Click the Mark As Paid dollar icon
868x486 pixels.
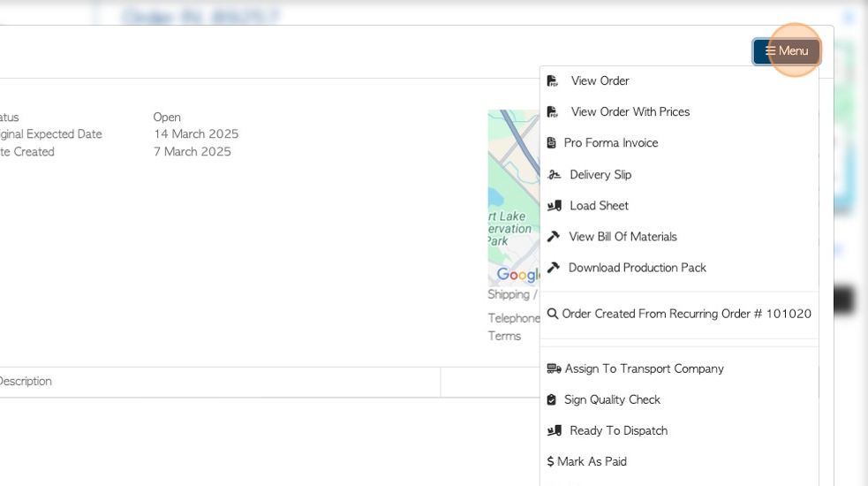click(x=551, y=462)
